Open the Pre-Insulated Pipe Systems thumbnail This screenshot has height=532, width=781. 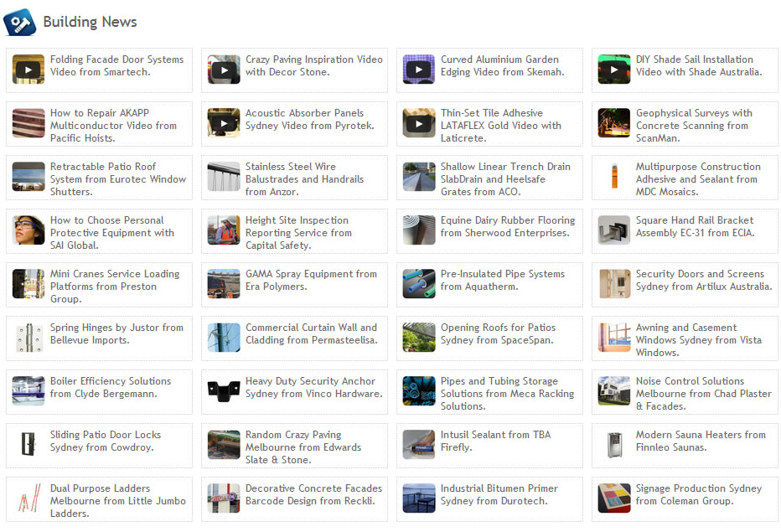(x=419, y=284)
